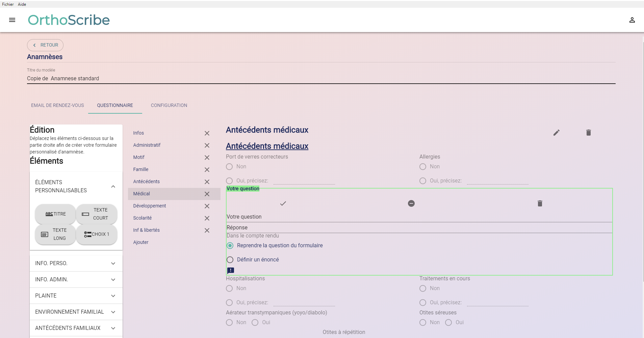
Task: Click the 'Votre question' input field
Action: pyautogui.click(x=419, y=217)
